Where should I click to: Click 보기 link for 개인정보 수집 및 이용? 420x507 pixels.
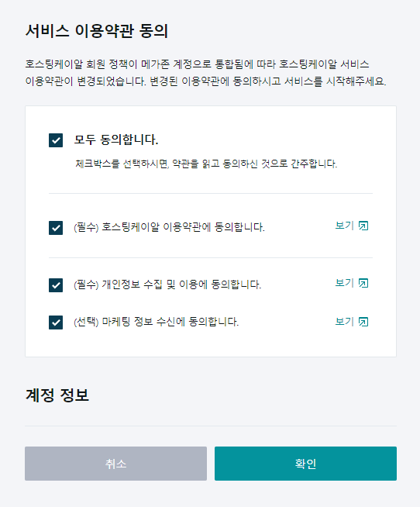[344, 283]
